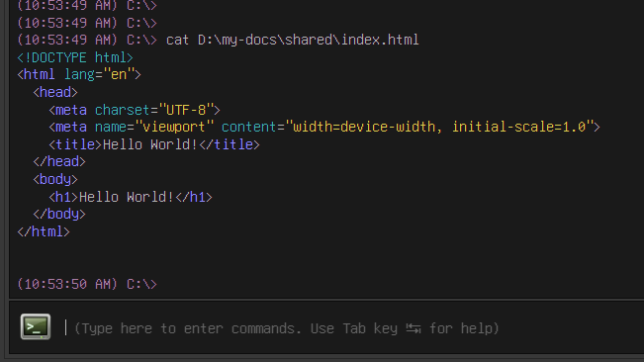Click the meta viewport content value
The width and height of the screenshot is (644, 362).
[439, 128]
